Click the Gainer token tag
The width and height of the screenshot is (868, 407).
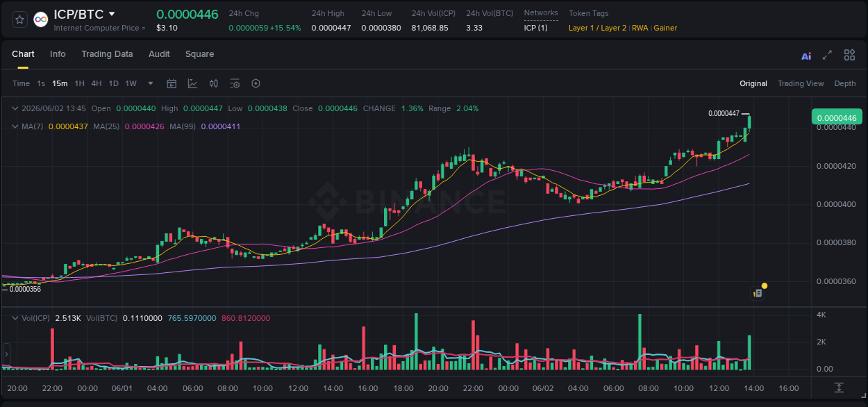pos(665,28)
